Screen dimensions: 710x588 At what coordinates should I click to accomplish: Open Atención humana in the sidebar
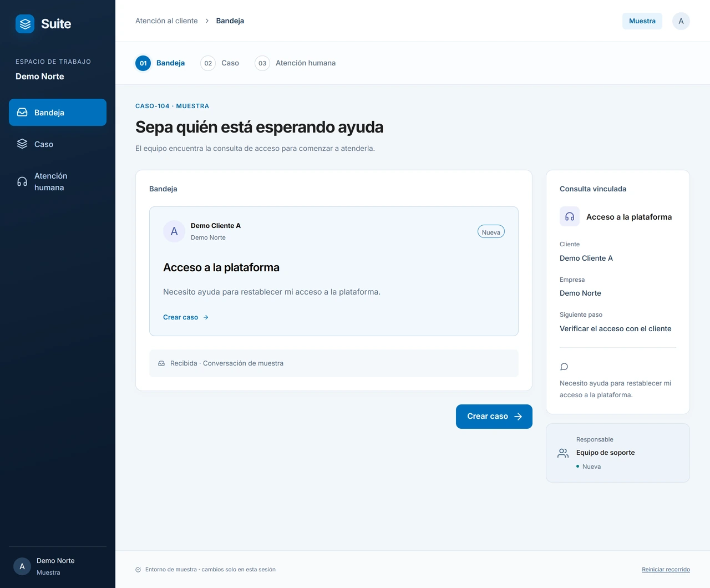pos(58,181)
